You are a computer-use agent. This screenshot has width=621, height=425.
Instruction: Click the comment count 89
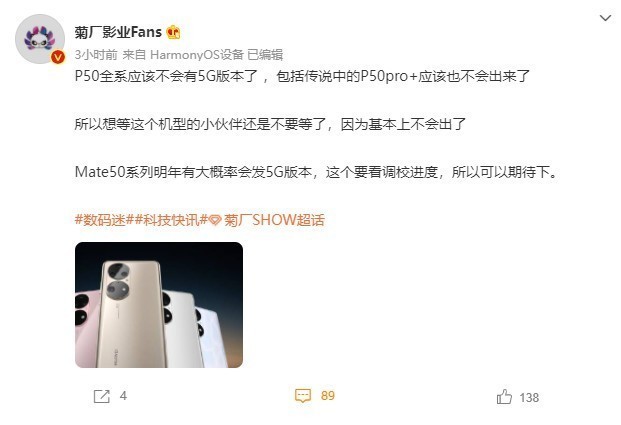click(x=328, y=395)
